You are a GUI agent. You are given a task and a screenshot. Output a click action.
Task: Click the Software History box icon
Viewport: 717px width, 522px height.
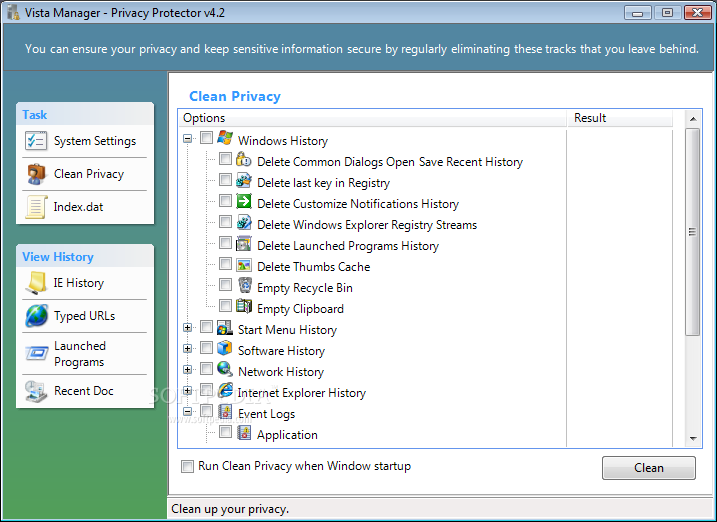(x=225, y=348)
